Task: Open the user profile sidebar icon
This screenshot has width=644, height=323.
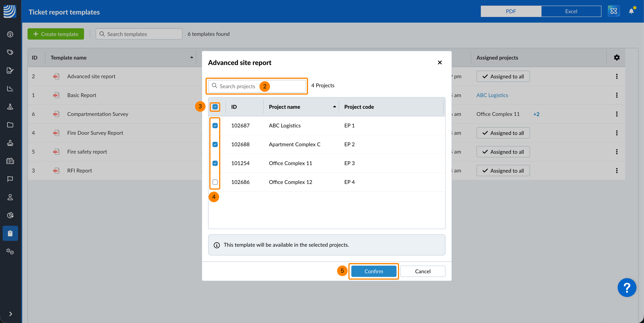Action: (10, 197)
